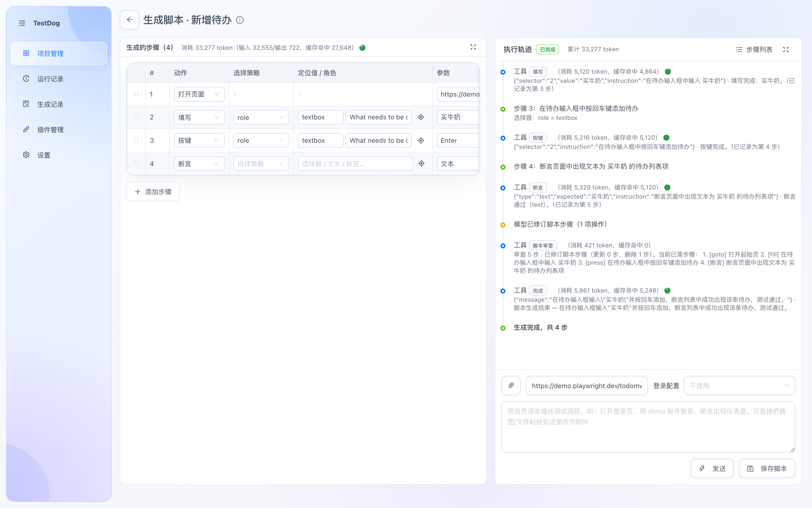
Task: Pick element locator target for step 4
Action: [x=421, y=164]
